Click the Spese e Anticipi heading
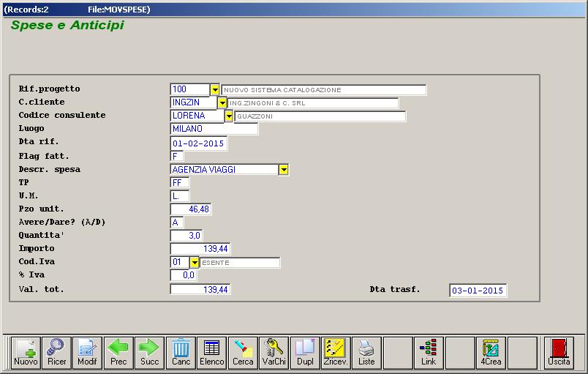Image resolution: width=588 pixels, height=374 pixels. (67, 25)
